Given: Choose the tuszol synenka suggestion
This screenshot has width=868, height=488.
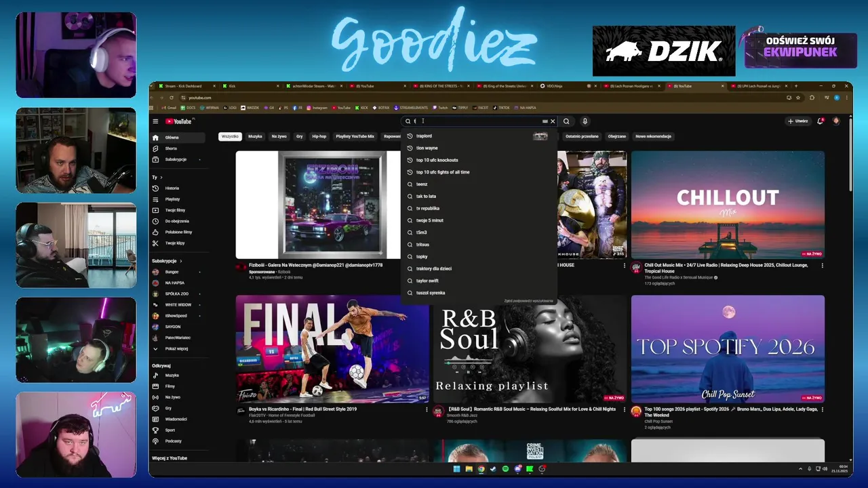Looking at the screenshot, I should click(x=478, y=293).
